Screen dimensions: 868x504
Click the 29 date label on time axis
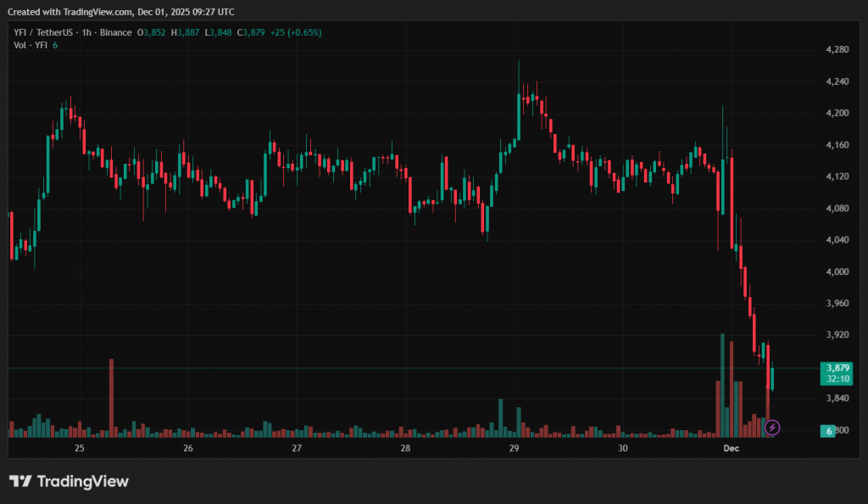coord(514,447)
